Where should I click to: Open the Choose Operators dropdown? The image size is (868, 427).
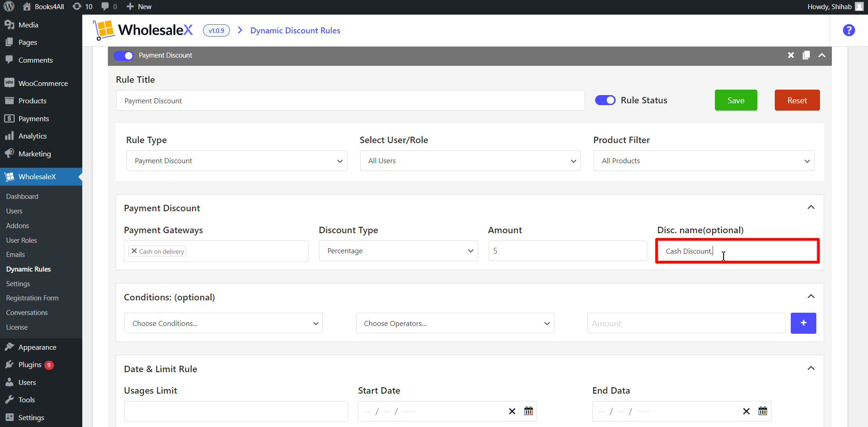point(455,323)
